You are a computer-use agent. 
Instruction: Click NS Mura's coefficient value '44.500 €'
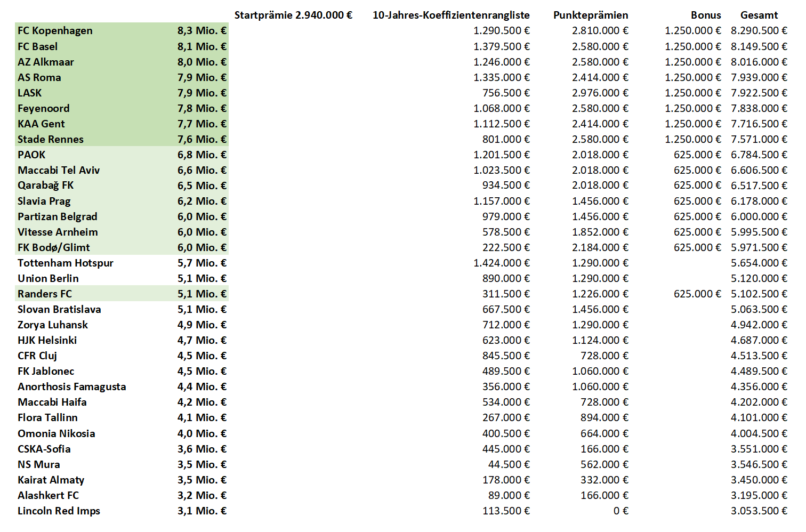pos(509,464)
